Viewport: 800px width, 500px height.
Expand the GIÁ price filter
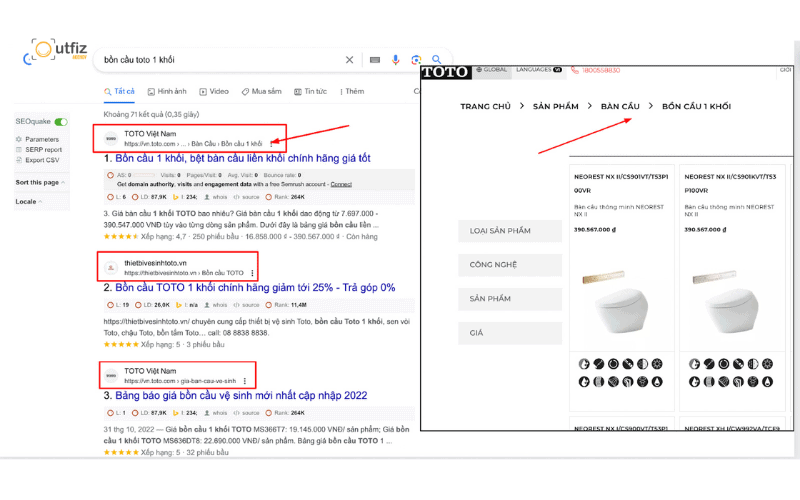pos(510,333)
